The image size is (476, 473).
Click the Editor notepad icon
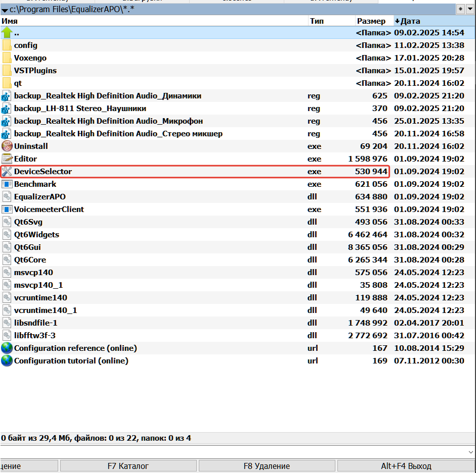pyautogui.click(x=7, y=159)
